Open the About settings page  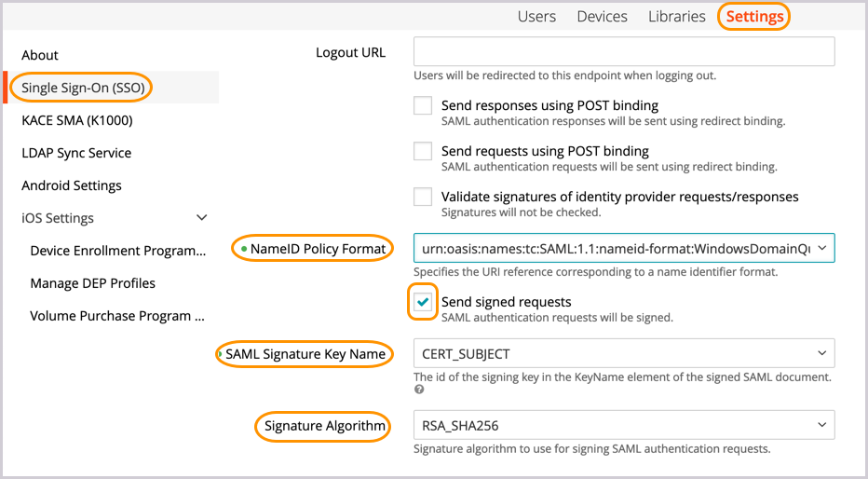click(x=40, y=55)
